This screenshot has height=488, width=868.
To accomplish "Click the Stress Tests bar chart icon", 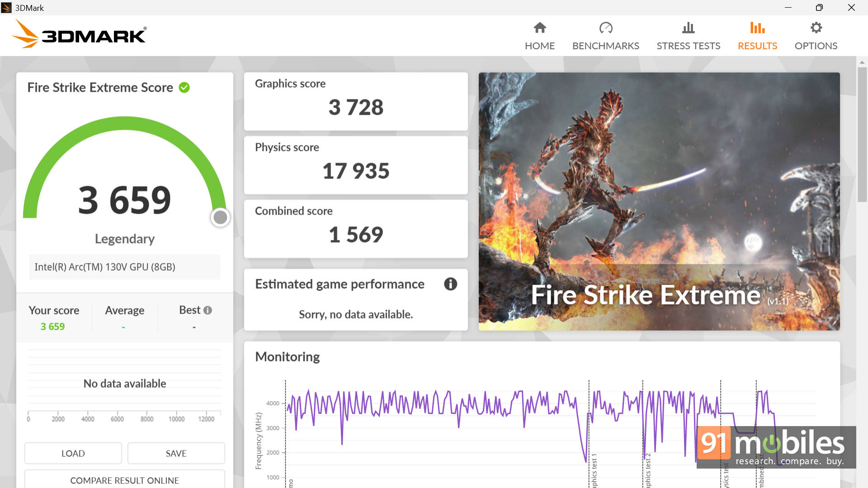I will coord(688,28).
